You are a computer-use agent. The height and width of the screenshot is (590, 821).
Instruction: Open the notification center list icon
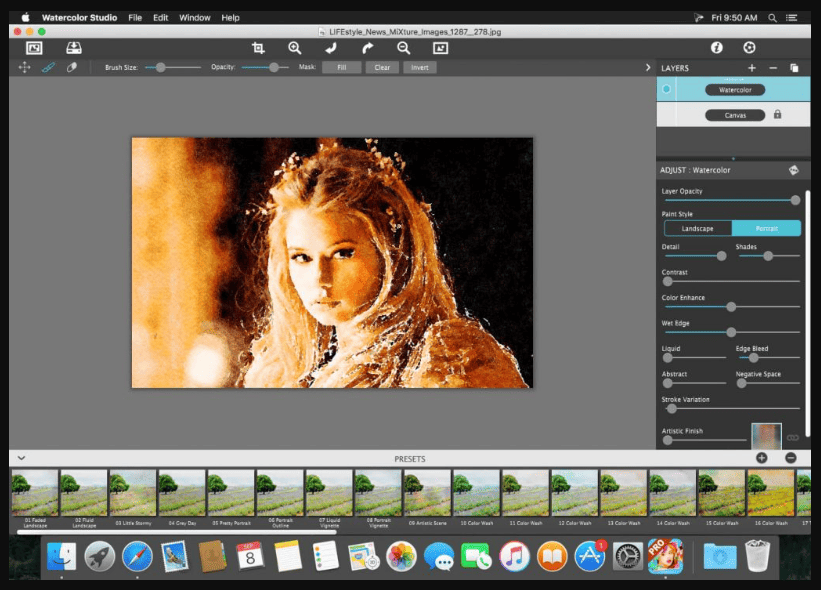[792, 18]
